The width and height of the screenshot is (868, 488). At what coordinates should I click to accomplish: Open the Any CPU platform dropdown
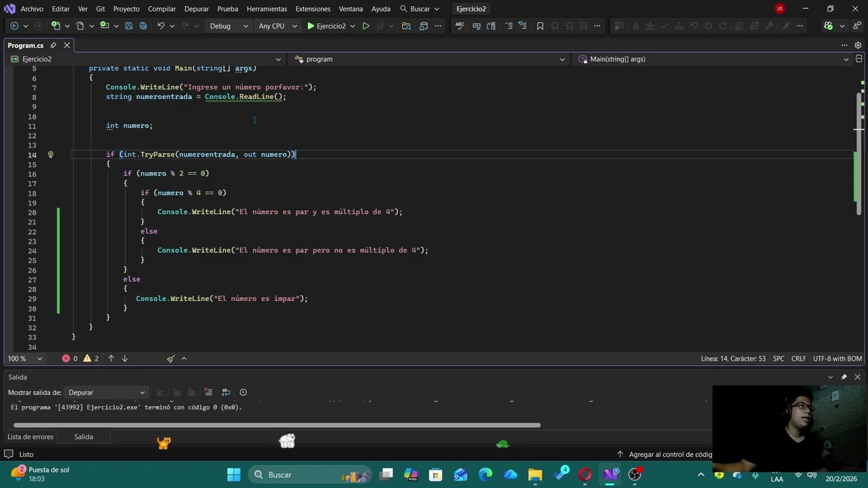tap(278, 26)
